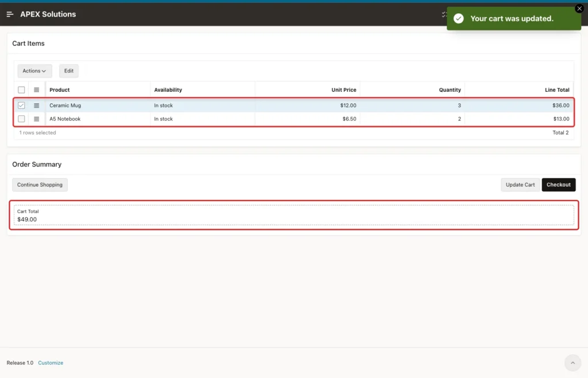Screen dimensions: 588x378
Task: Click the 'Total 2' grid footer text
Action: [560, 133]
